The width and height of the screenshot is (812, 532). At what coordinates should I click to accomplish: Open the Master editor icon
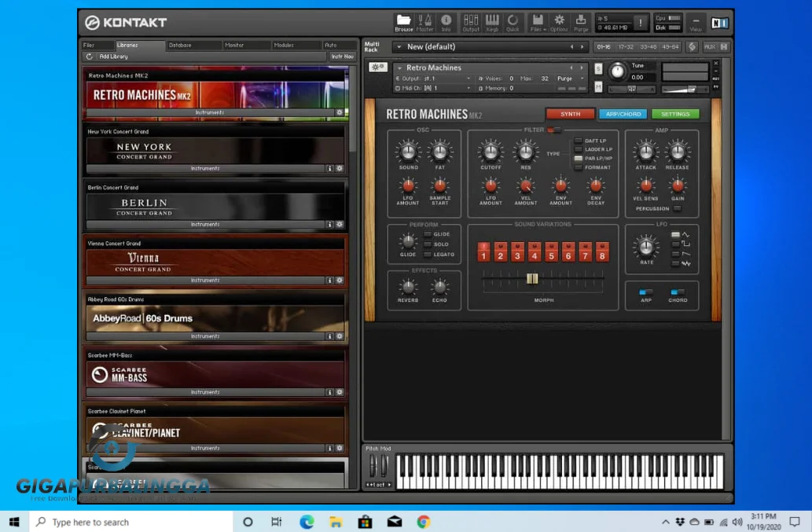tap(424, 22)
